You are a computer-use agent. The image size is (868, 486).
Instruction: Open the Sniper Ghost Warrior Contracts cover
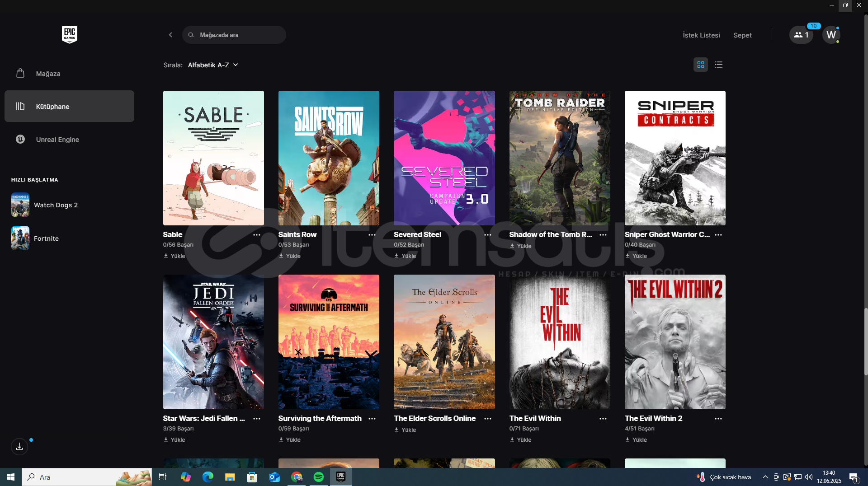point(675,158)
